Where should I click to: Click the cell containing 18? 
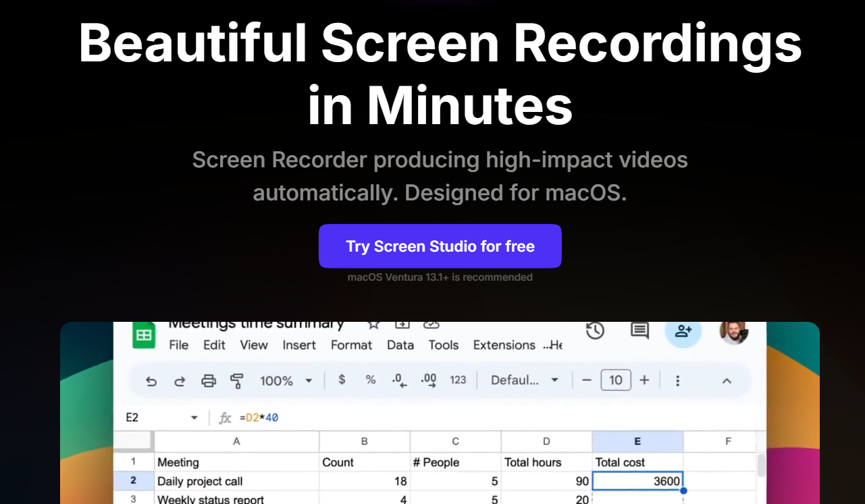click(365, 481)
